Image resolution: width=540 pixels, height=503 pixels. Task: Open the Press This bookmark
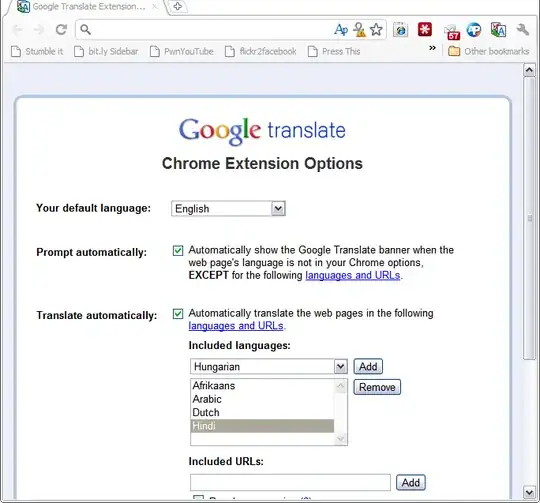pyautogui.click(x=334, y=52)
